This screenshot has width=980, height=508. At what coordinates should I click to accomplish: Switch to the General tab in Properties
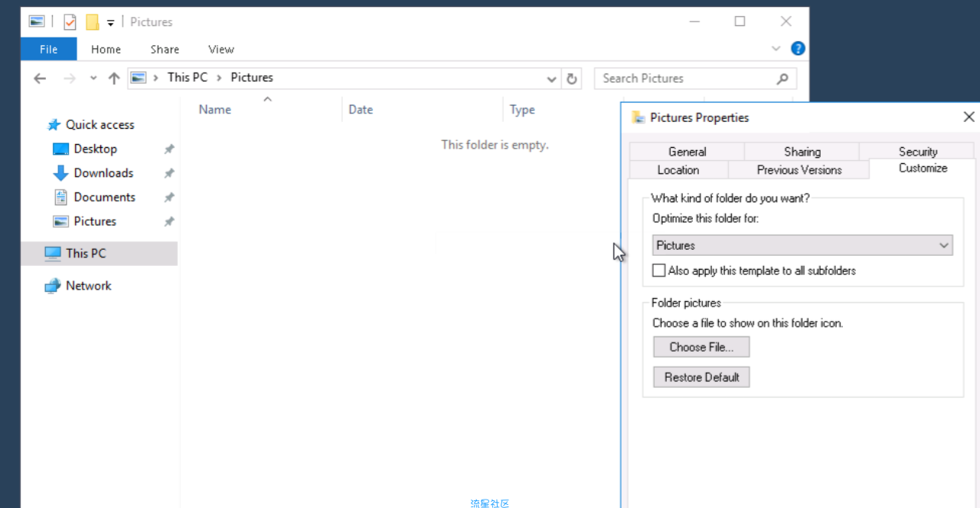[687, 152]
